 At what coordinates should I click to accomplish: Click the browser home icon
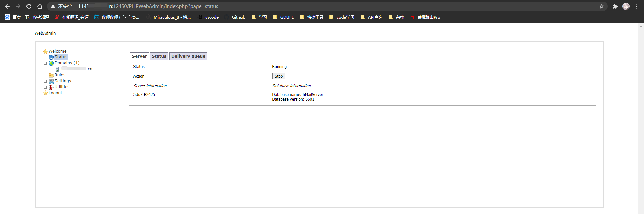(40, 6)
